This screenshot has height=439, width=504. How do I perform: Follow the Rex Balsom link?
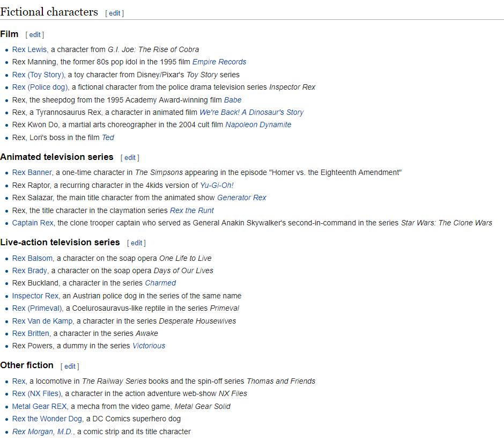[x=32, y=259]
